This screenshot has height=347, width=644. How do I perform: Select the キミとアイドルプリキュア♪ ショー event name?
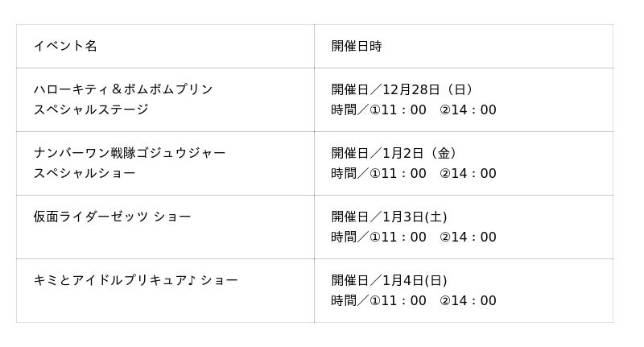[x=135, y=280]
